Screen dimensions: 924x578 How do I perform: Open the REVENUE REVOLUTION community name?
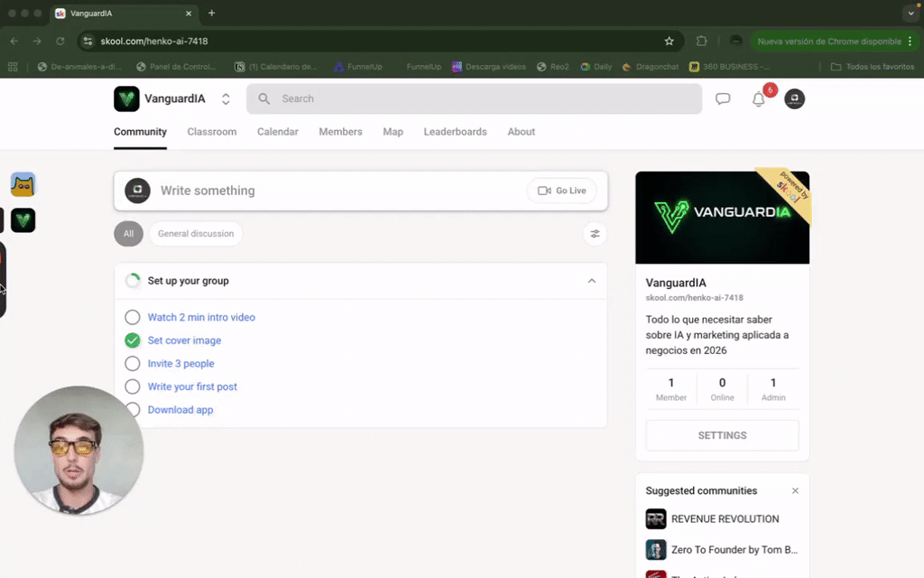[x=725, y=519]
